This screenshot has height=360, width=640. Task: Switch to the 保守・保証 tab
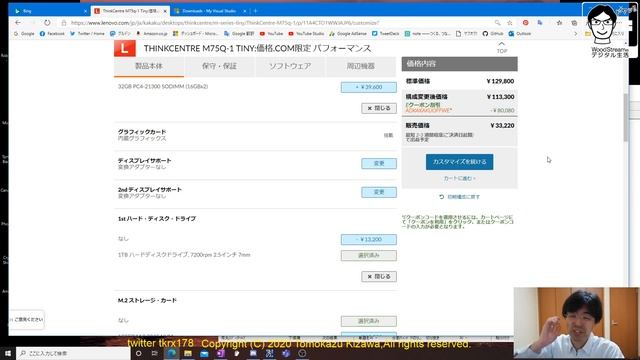click(220, 66)
